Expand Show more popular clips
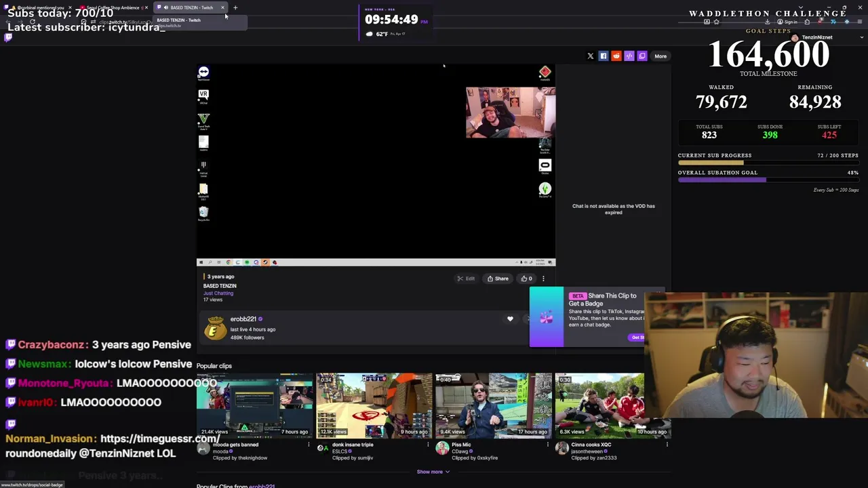 coord(433,472)
